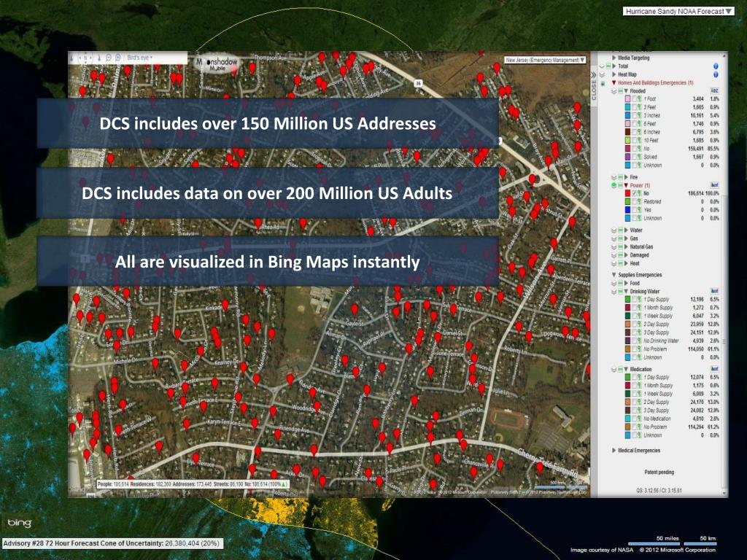This screenshot has width=747, height=560.
Task: Click the Moonshadow Mobile logo
Action: (x=216, y=64)
